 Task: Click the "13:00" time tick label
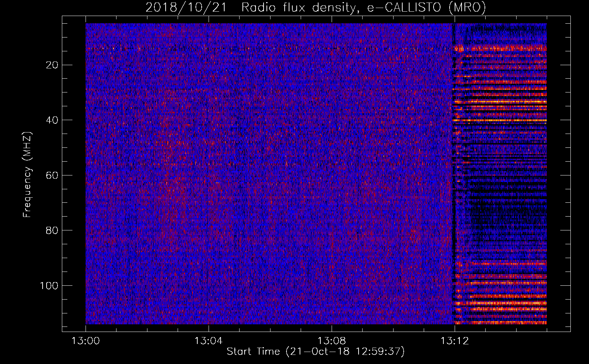(86, 341)
